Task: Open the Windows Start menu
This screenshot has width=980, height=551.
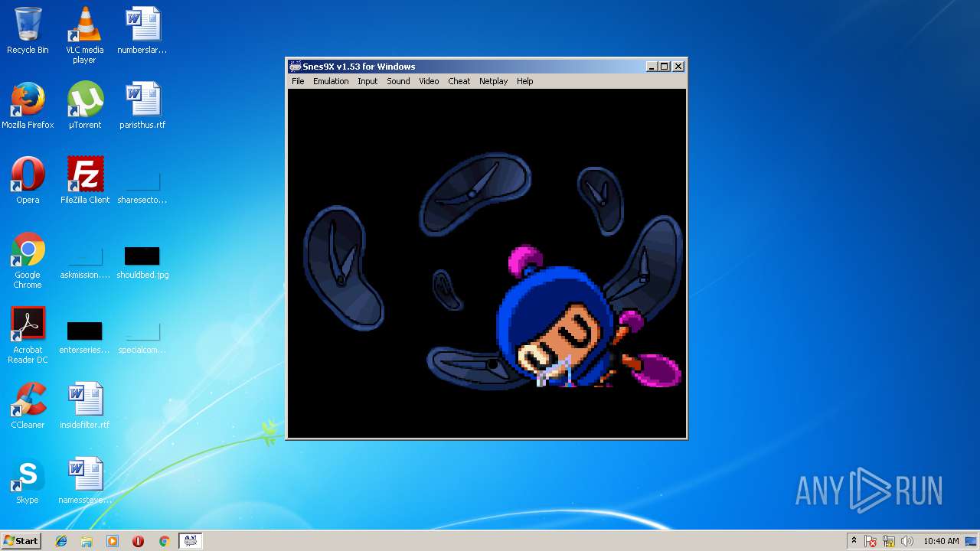Action: (21, 540)
